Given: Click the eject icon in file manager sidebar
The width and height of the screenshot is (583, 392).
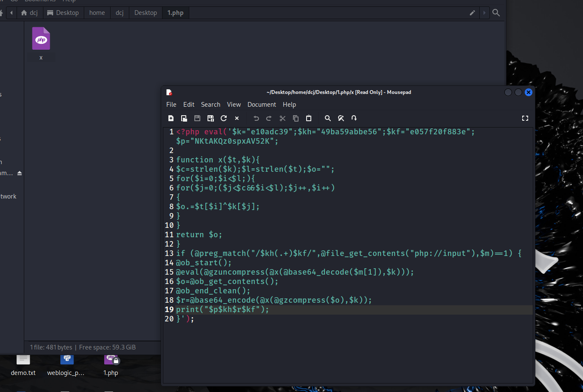Looking at the screenshot, I should [x=20, y=173].
